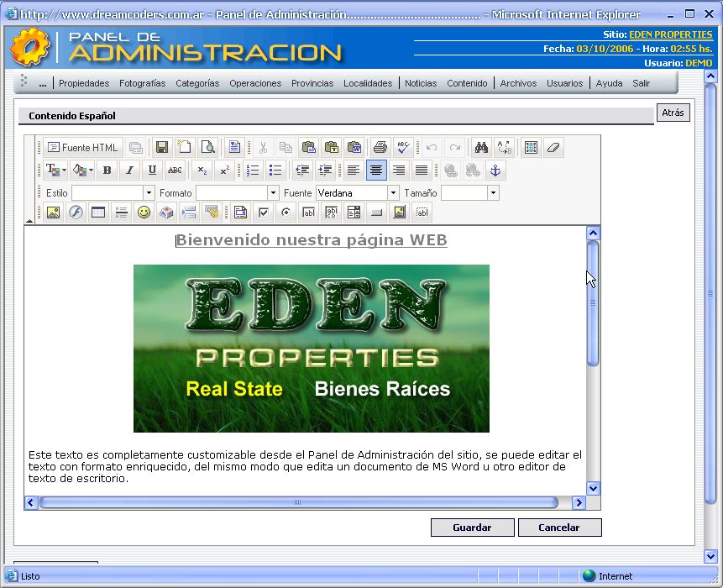Toggle Underline formatting
The image size is (723, 588).
[x=152, y=171]
